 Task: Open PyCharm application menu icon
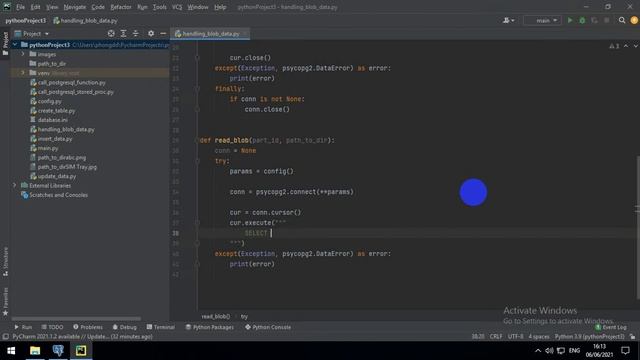coord(7,7)
